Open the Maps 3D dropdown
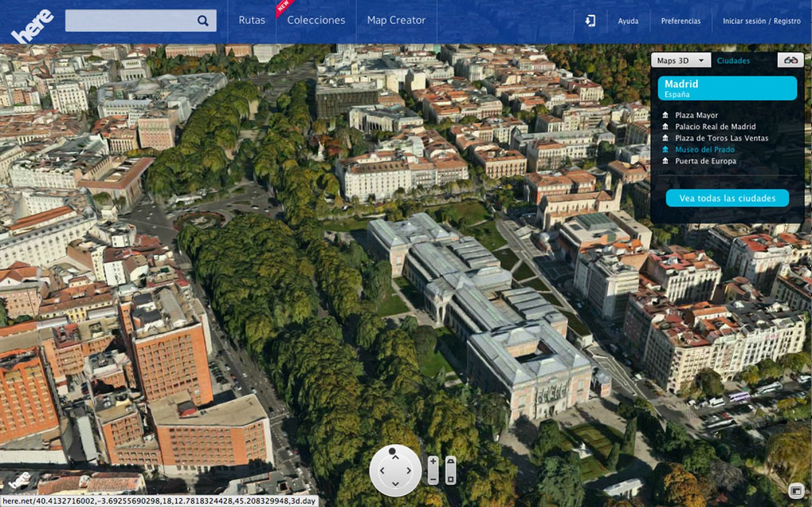The width and height of the screenshot is (812, 507). [680, 60]
